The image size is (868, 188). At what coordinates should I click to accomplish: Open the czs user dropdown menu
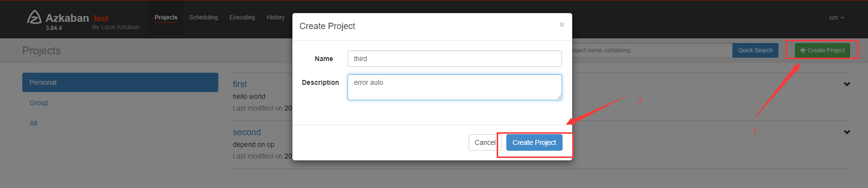click(x=836, y=17)
